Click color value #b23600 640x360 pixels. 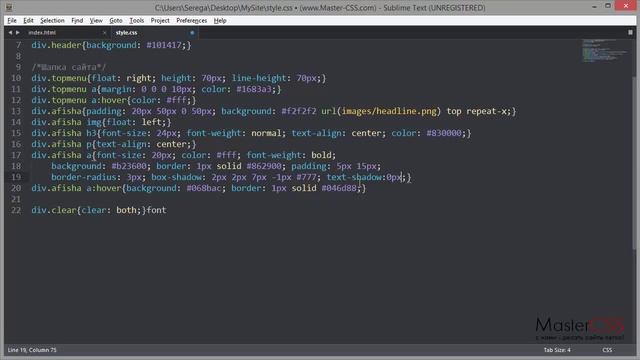[x=129, y=166]
